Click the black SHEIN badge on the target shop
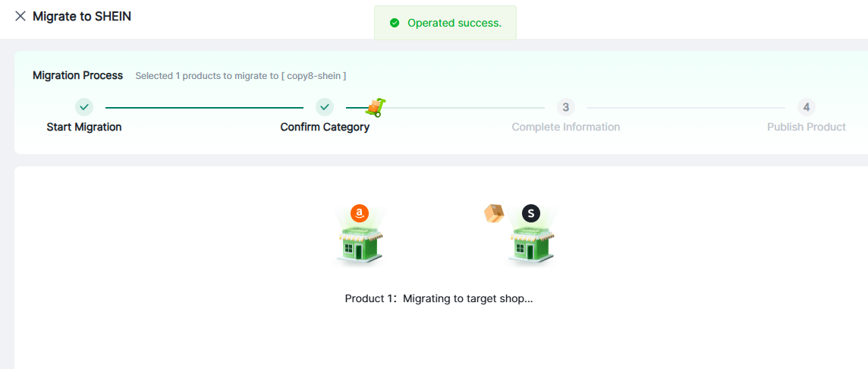 click(x=531, y=213)
